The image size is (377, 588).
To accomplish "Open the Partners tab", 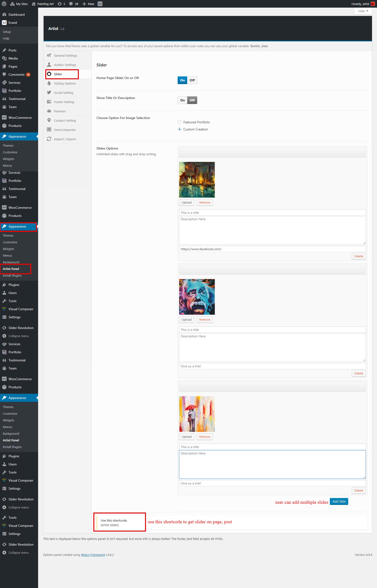I will tap(67, 111).
